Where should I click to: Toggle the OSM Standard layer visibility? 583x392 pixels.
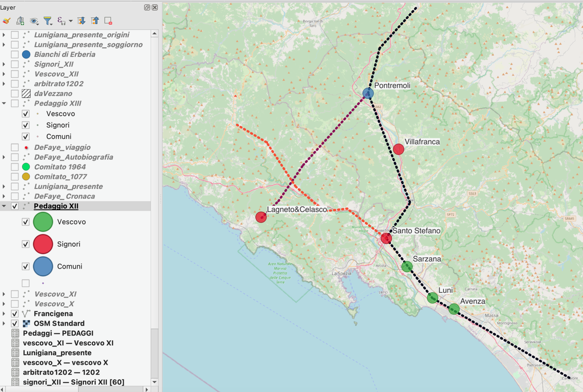[15, 324]
